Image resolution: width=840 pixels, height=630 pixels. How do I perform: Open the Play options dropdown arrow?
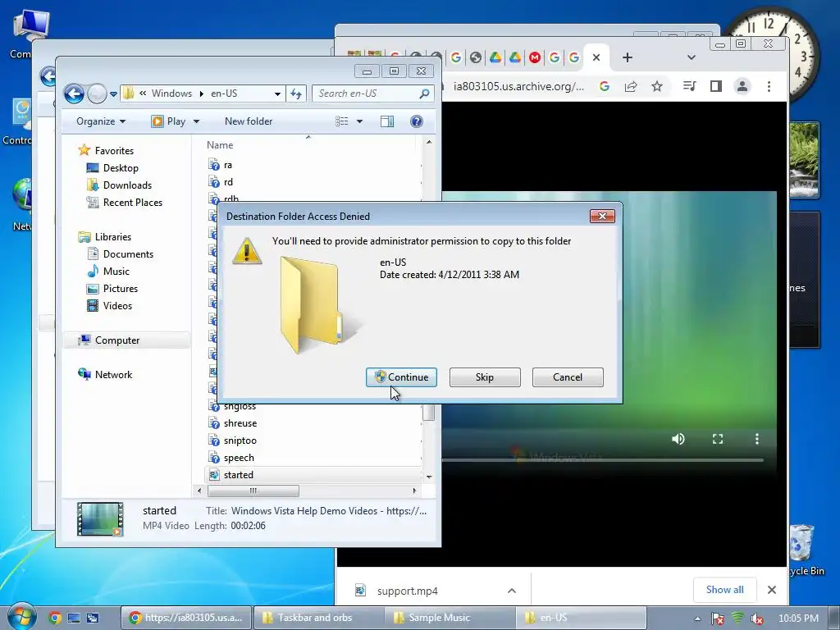(x=196, y=121)
